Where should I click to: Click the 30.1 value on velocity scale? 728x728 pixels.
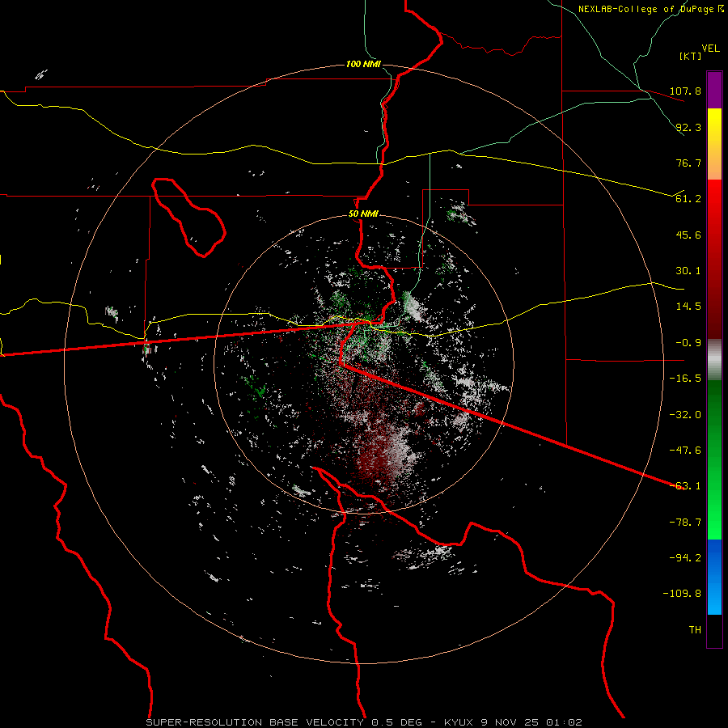(x=688, y=271)
